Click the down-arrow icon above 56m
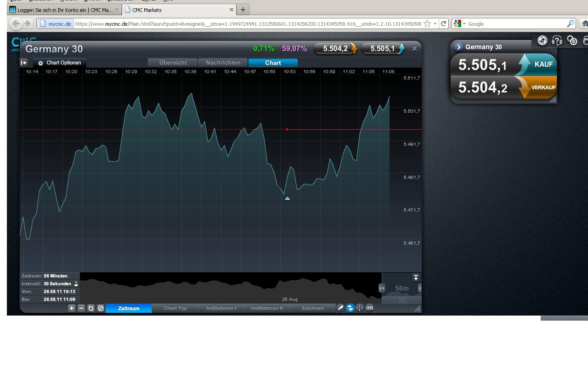Image resolution: width=588 pixels, height=368 pixels. coord(416,278)
